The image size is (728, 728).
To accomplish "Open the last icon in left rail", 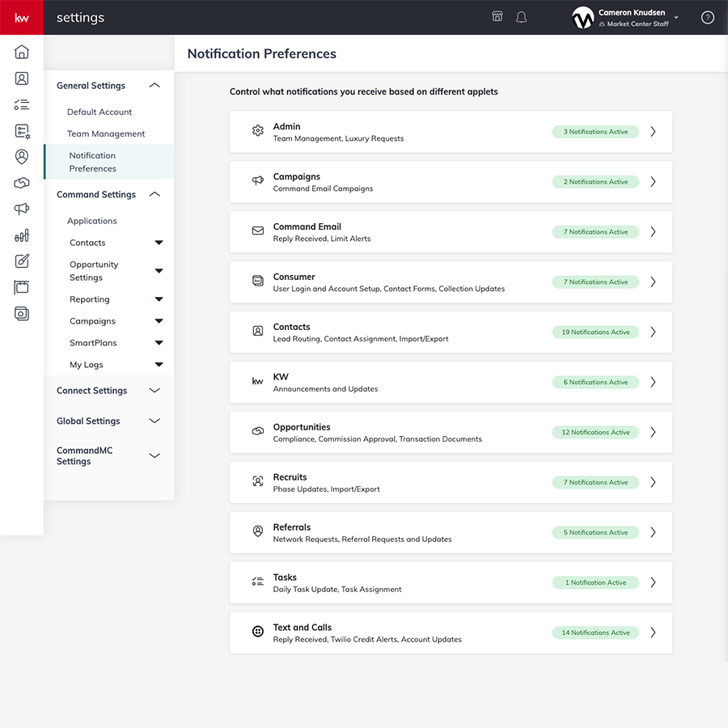I will (x=21, y=313).
